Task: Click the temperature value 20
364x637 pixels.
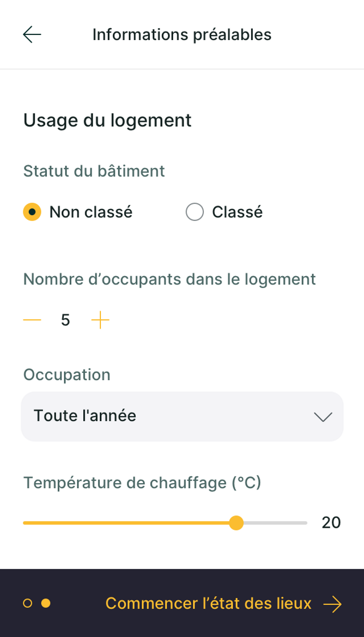Action: [x=331, y=523]
